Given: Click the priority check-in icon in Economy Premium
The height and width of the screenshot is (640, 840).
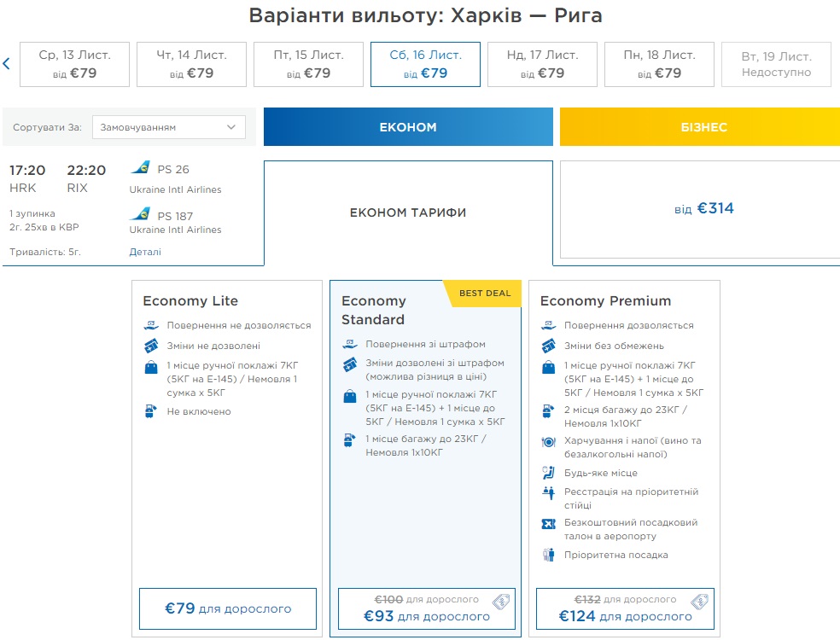Looking at the screenshot, I should click(x=549, y=493).
